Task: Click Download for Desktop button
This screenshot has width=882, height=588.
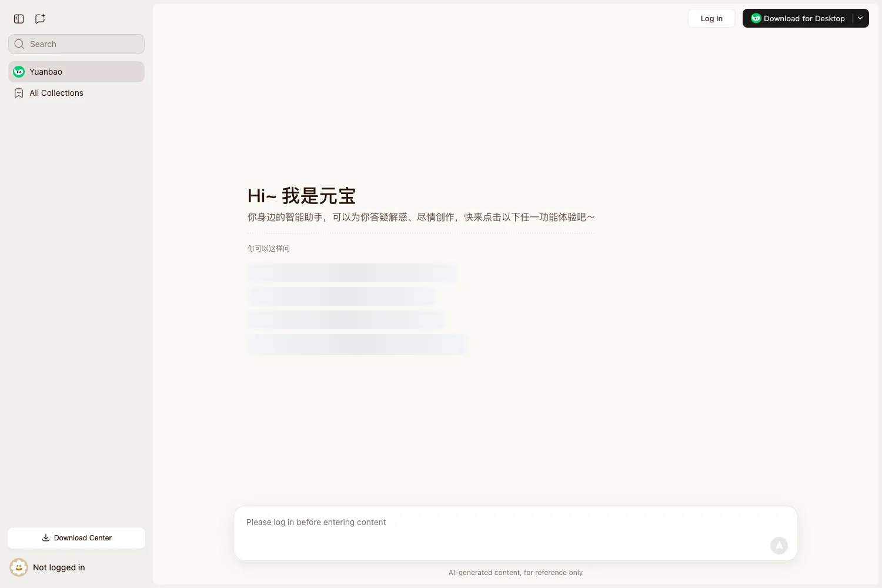Action: (797, 18)
